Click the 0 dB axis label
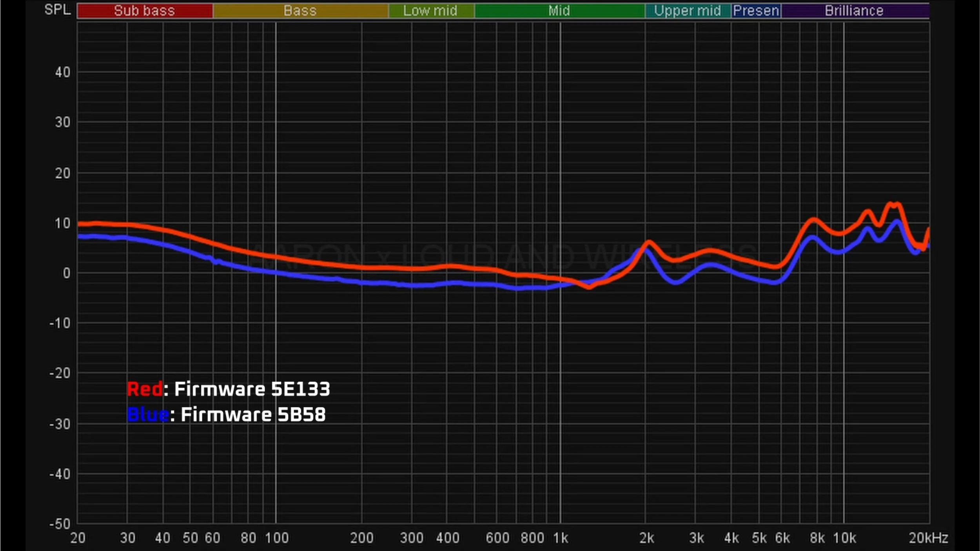This screenshot has width=980, height=551. pyautogui.click(x=67, y=273)
